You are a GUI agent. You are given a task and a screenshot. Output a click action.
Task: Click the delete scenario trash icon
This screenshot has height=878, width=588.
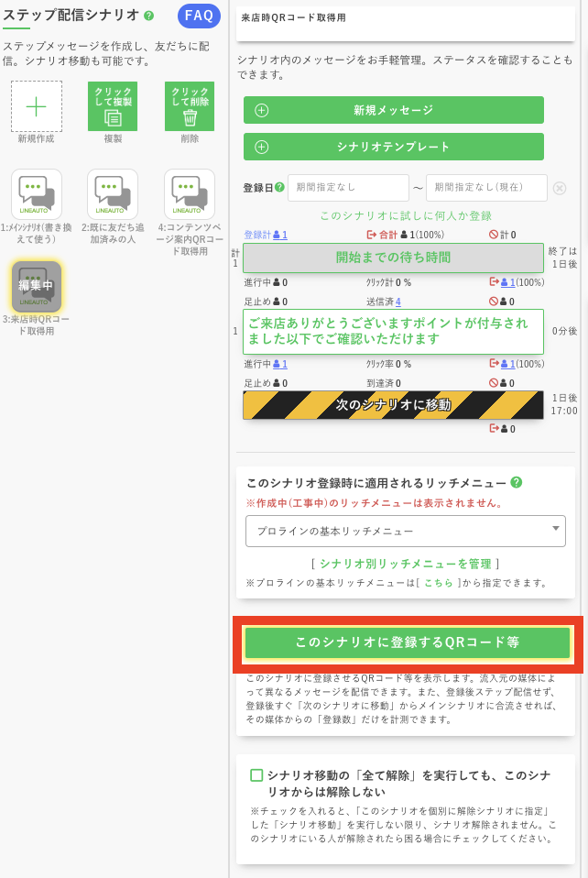pos(190,106)
